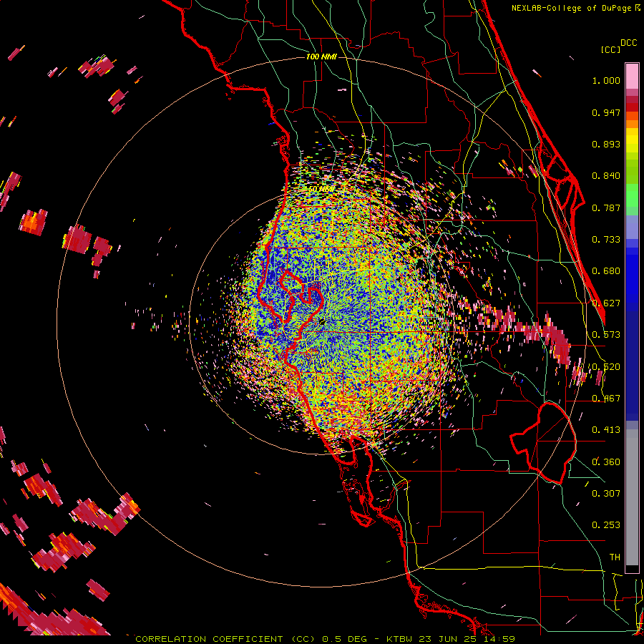Select the 0.733 color scale value
Screen dimensions: 644x644
[x=606, y=240]
